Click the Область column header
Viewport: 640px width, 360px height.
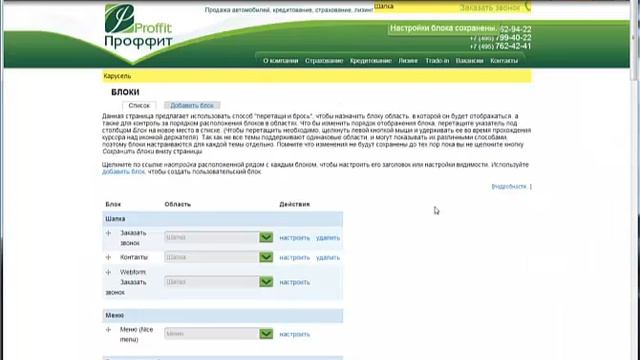click(178, 204)
